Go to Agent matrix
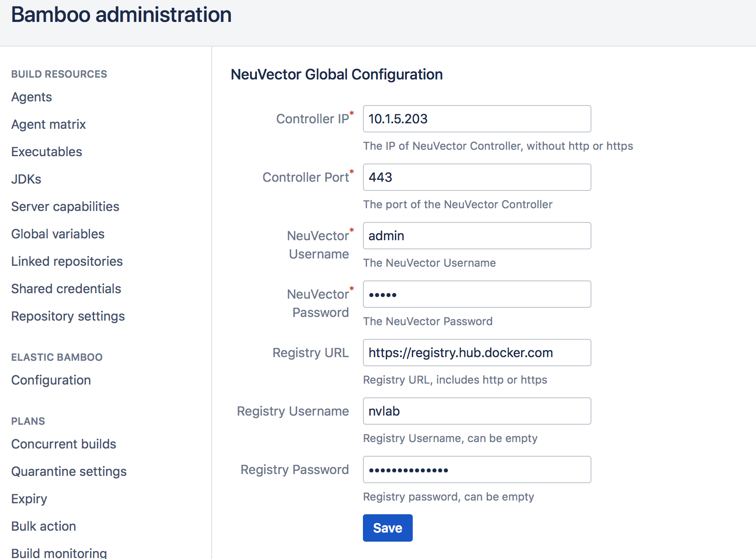Image resolution: width=756 pixels, height=559 pixels. (48, 124)
